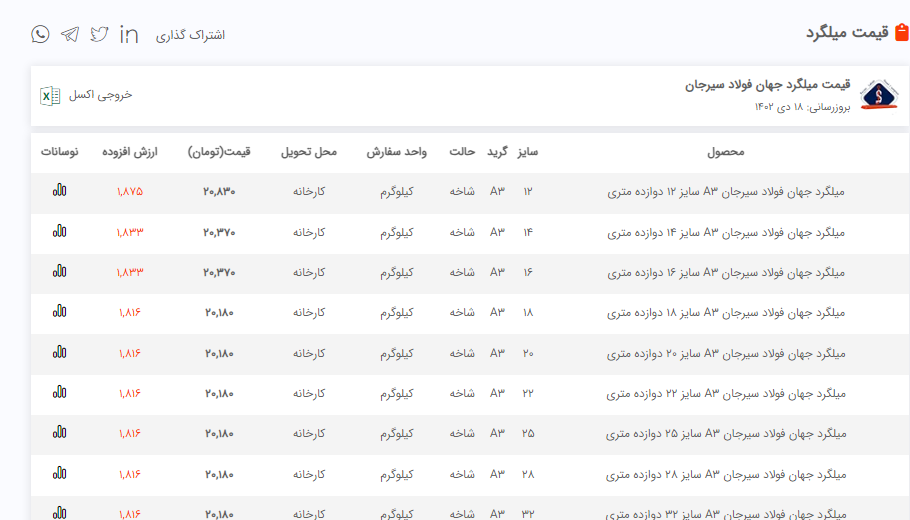
Task: Click the Jahan Foolad Sirjan company logo
Action: tap(879, 96)
